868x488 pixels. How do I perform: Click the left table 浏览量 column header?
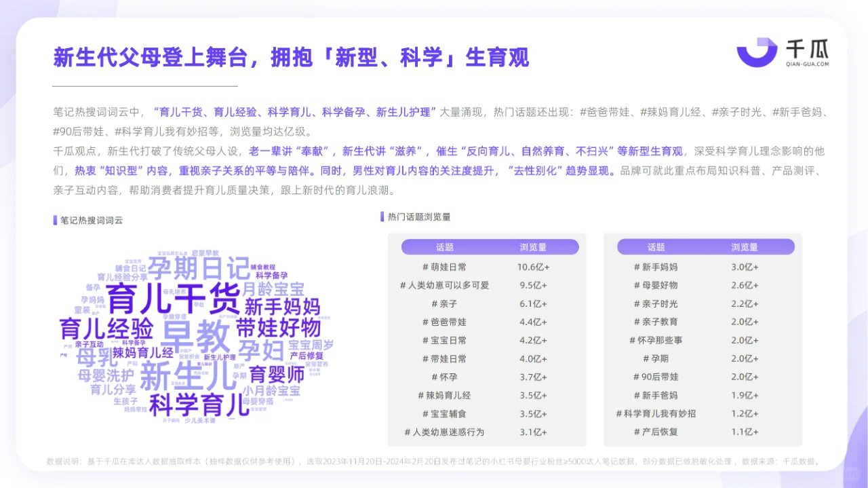533,247
